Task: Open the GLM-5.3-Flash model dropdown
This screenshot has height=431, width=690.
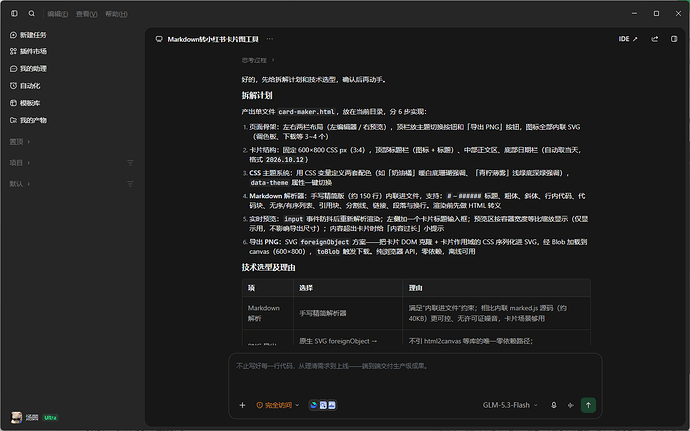Action: 510,405
